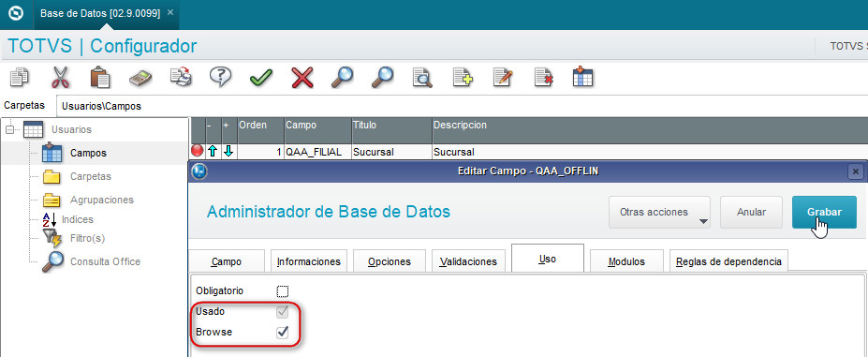The width and height of the screenshot is (868, 357).
Task: Switch to the Opciones tab
Action: tap(390, 261)
